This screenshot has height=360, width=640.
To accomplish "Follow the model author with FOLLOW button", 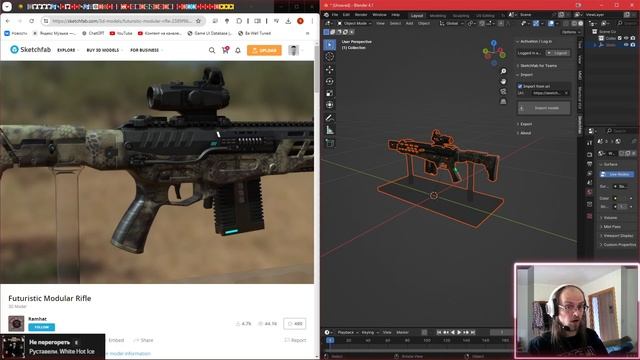I will point(42,327).
